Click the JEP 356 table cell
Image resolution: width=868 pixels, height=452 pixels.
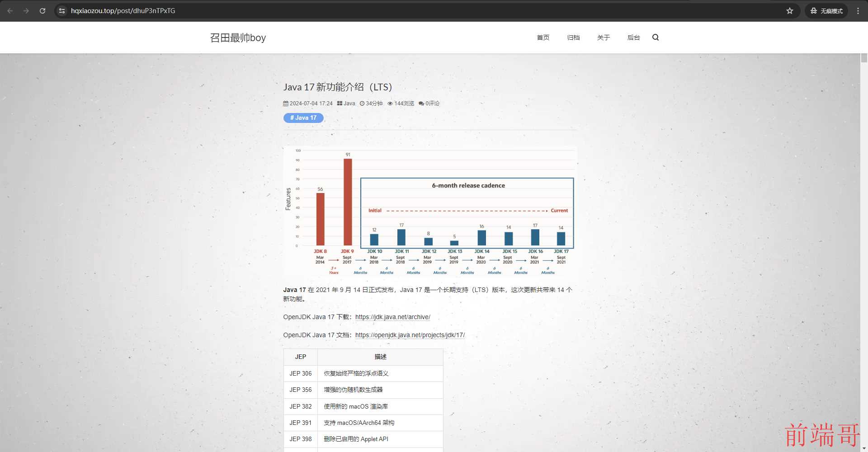pos(301,390)
